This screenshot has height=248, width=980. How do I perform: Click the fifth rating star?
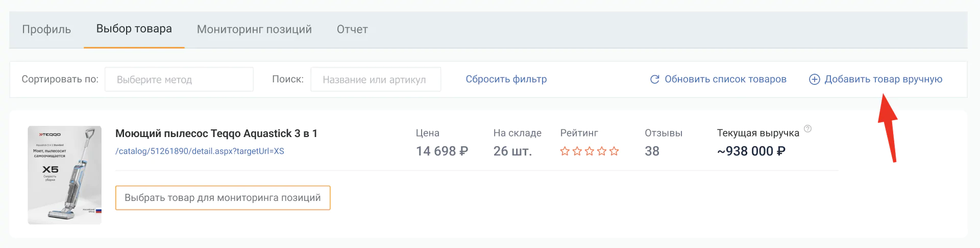(614, 151)
